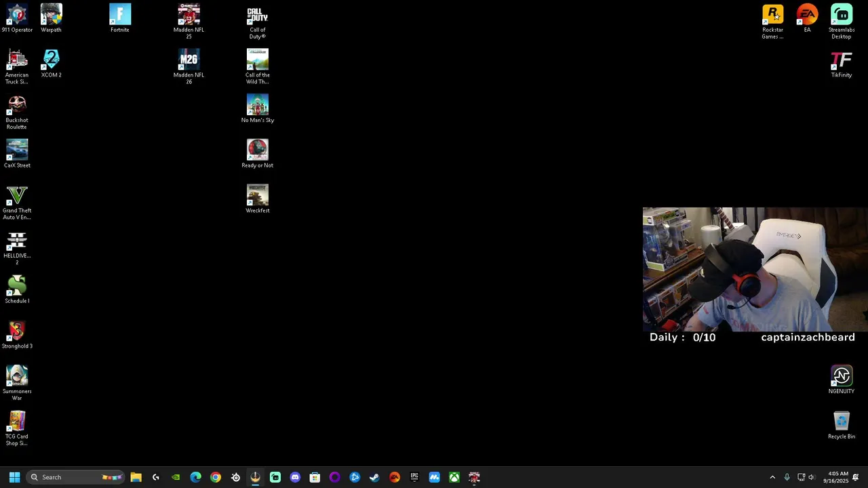Select the HELLDIVERS 2 desktop icon
868x488 pixels.
click(17, 247)
